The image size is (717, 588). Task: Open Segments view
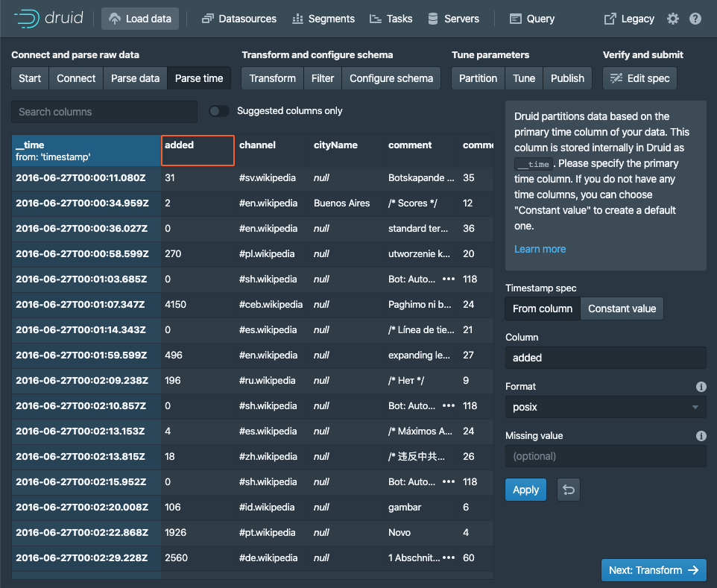click(x=323, y=19)
